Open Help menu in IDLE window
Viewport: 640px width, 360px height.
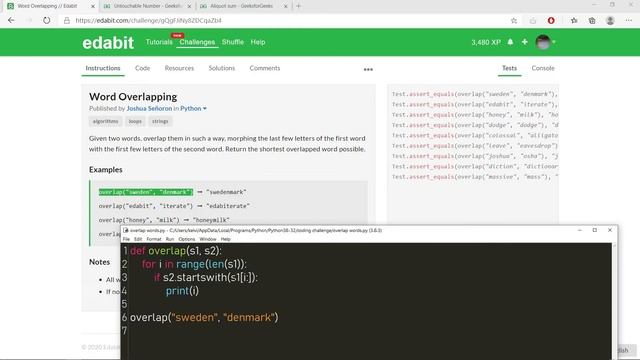coord(226,239)
